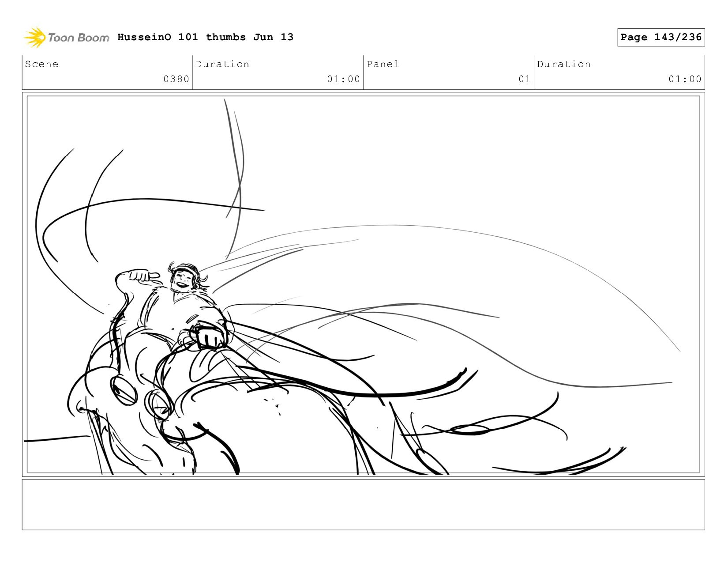This screenshot has width=728, height=563.
Task: Select the scene Duration value 01:00
Action: [x=343, y=79]
